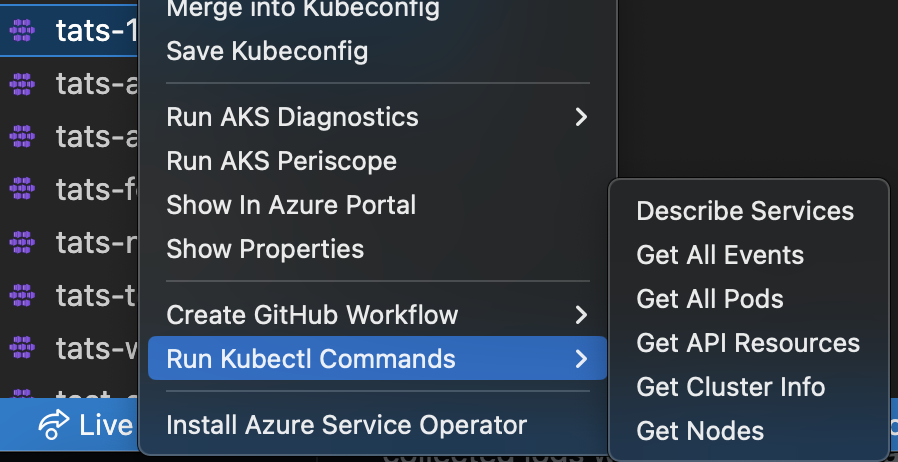The height and width of the screenshot is (462, 898).
Task: Run AKS Periscope from the context menu
Action: tap(281, 161)
